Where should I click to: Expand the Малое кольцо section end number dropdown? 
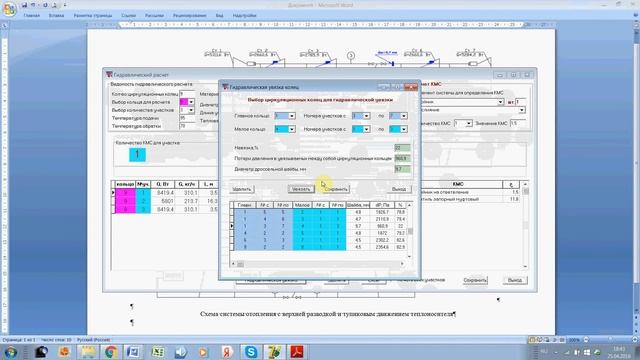click(x=403, y=129)
